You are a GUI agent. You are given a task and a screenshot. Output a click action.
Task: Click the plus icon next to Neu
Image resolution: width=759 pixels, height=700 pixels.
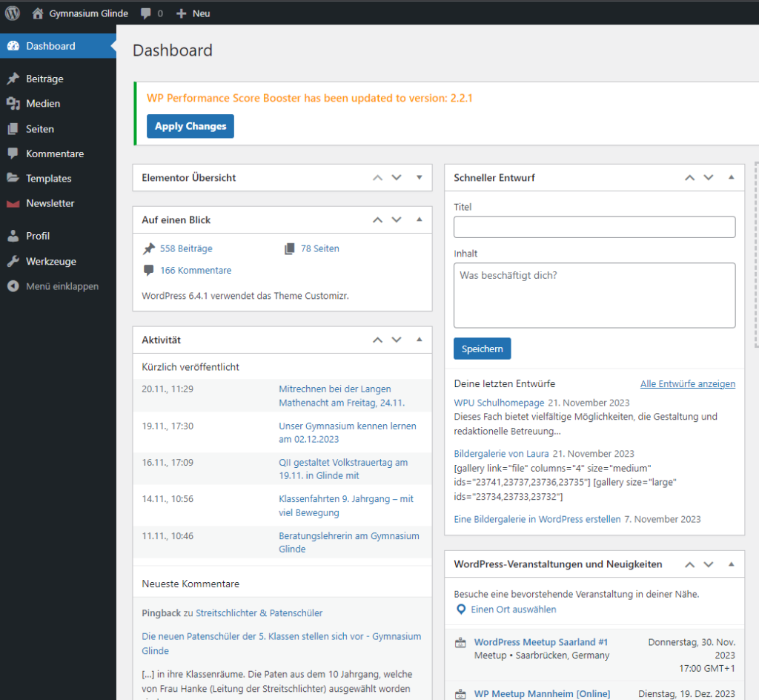coord(181,13)
